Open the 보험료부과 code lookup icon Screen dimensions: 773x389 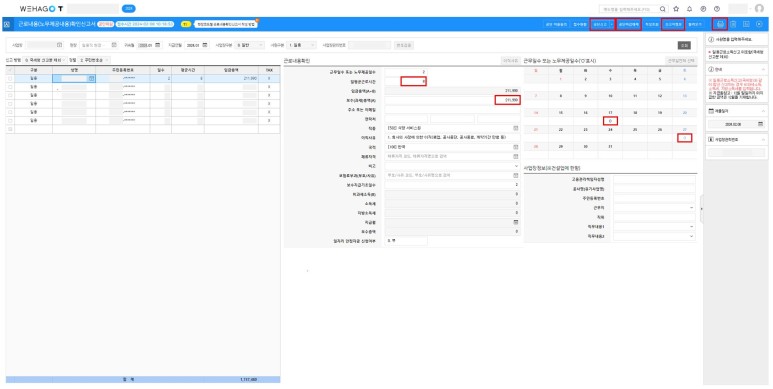(516, 175)
